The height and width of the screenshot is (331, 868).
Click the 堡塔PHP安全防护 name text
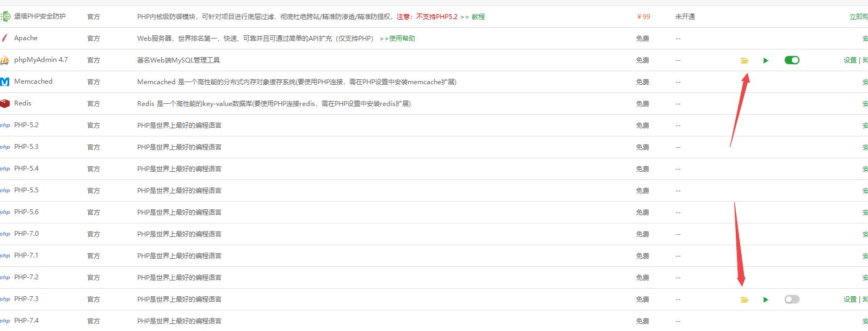click(x=40, y=16)
